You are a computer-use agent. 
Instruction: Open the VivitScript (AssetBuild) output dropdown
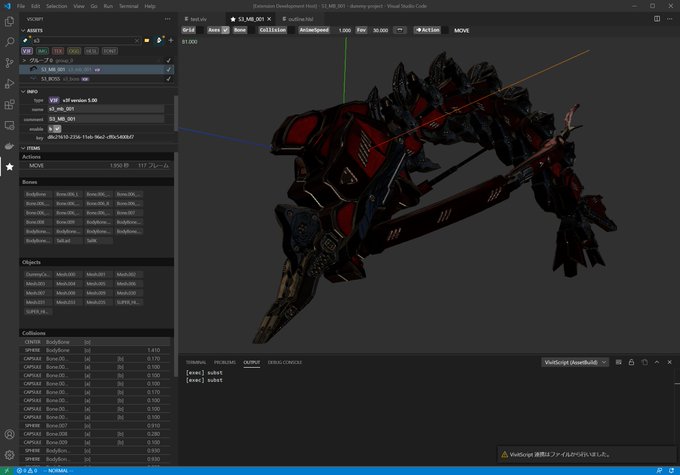575,362
